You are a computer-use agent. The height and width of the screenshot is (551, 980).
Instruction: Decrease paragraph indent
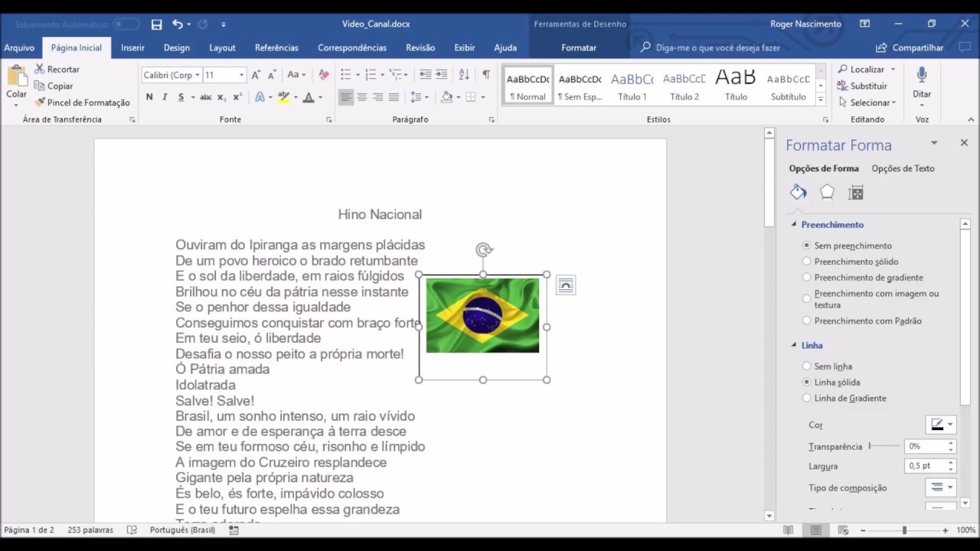[425, 75]
